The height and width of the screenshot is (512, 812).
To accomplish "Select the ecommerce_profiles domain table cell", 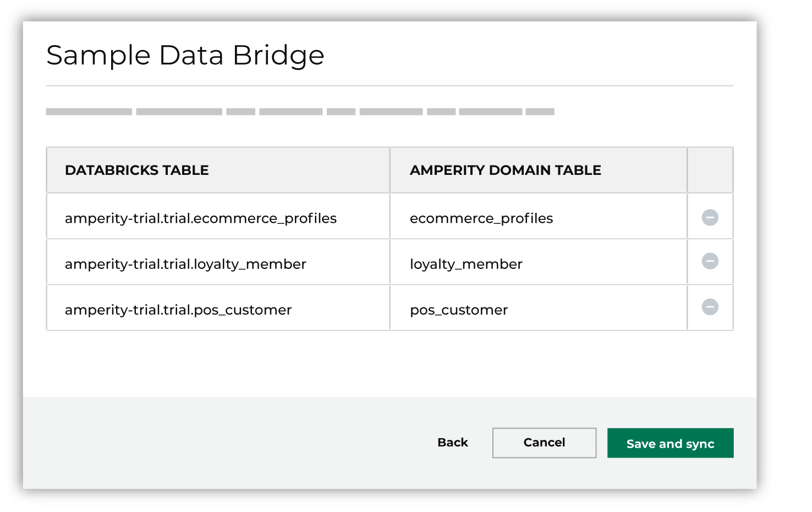I will 481,218.
